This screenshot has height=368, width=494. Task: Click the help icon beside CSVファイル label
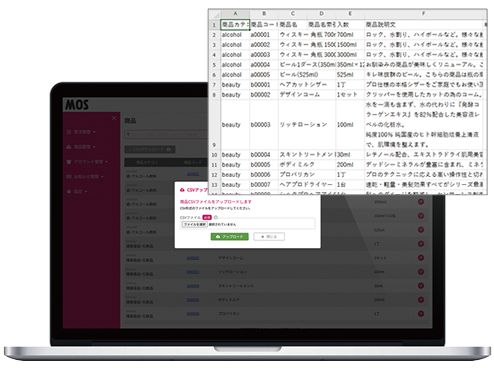[216, 217]
